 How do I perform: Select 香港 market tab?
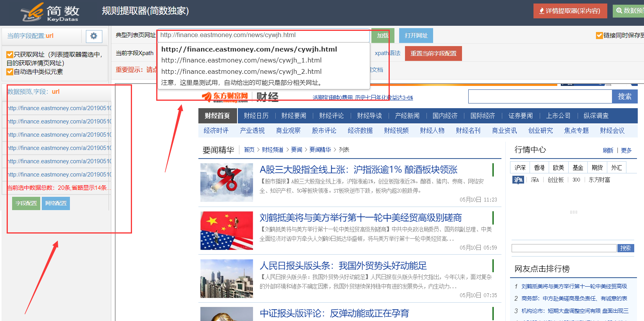(x=539, y=168)
